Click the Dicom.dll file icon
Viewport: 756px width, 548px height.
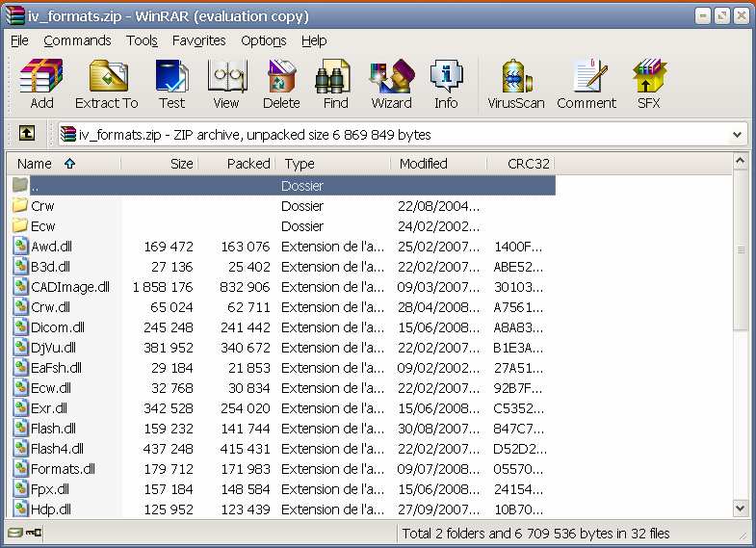(20, 327)
